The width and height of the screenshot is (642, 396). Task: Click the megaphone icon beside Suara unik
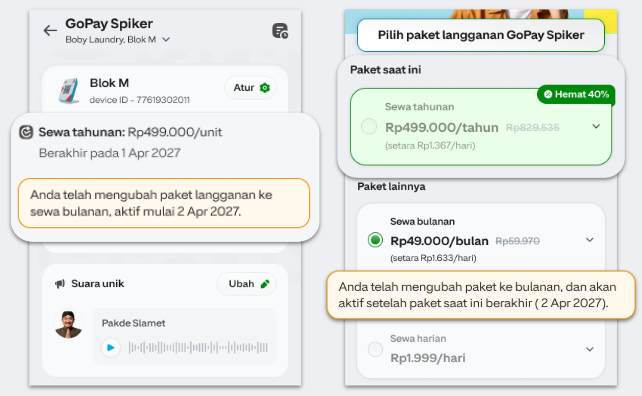pos(60,284)
